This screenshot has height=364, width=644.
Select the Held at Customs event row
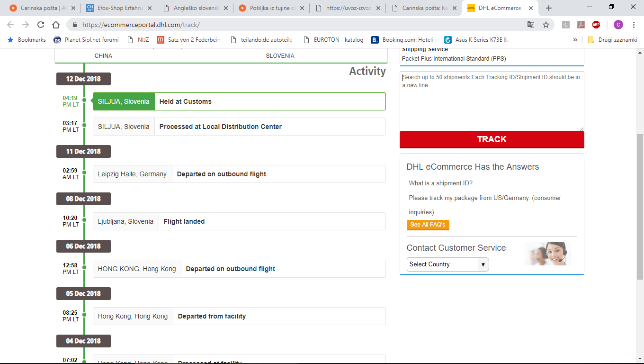click(x=239, y=101)
